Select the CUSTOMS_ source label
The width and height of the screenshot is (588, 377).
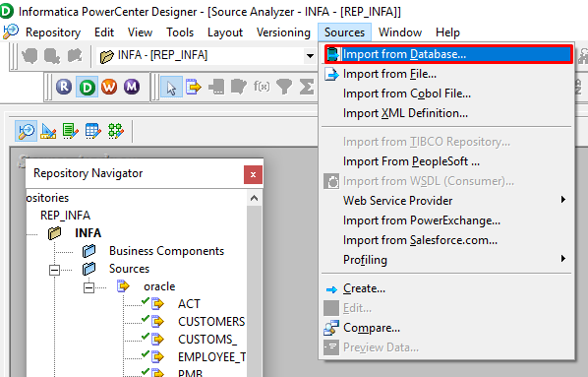tap(207, 339)
